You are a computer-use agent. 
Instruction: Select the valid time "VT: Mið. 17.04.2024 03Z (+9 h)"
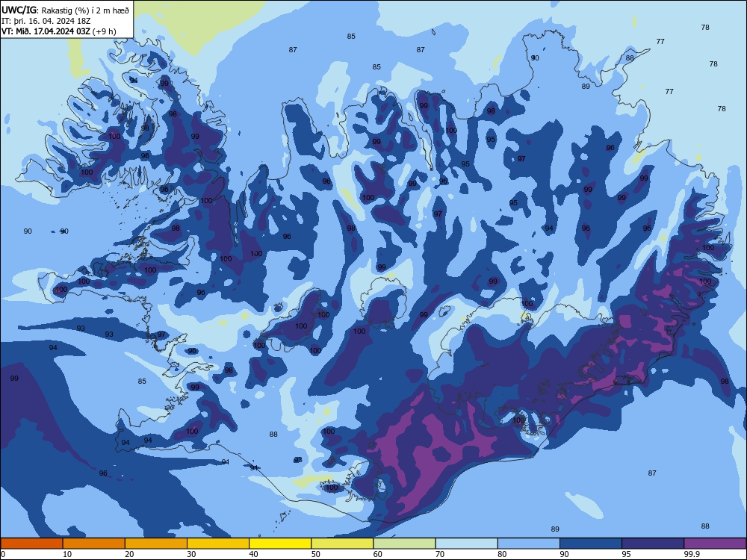click(x=58, y=31)
